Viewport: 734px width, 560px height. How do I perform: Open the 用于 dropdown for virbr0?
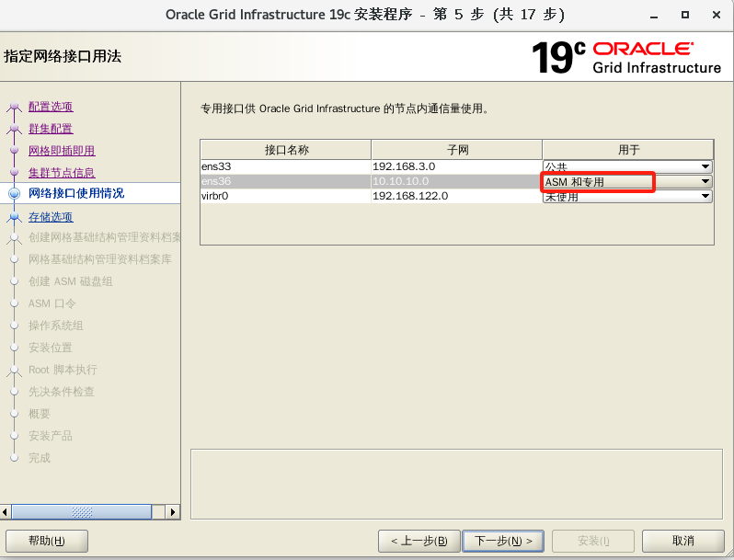[x=705, y=197]
